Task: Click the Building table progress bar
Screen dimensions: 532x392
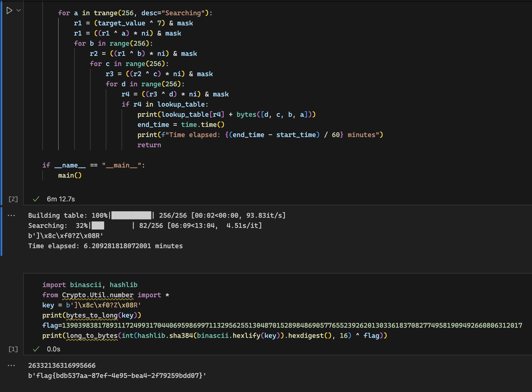Action: pyautogui.click(x=131, y=215)
